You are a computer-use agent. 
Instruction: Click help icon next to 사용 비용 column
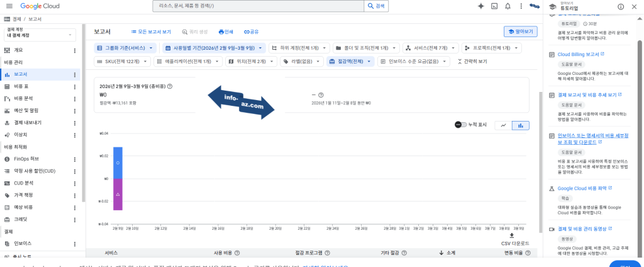point(237,253)
